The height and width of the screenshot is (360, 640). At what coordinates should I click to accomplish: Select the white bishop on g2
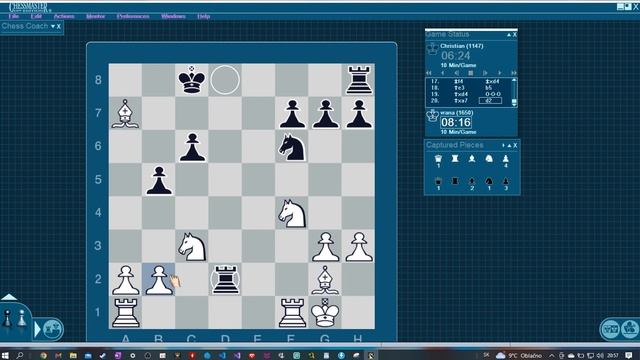pos(325,280)
